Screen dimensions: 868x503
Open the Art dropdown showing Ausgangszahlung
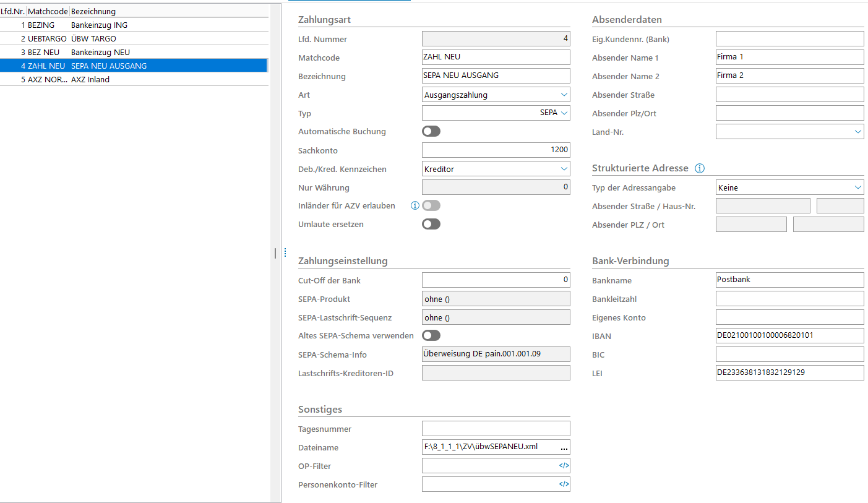coord(496,95)
